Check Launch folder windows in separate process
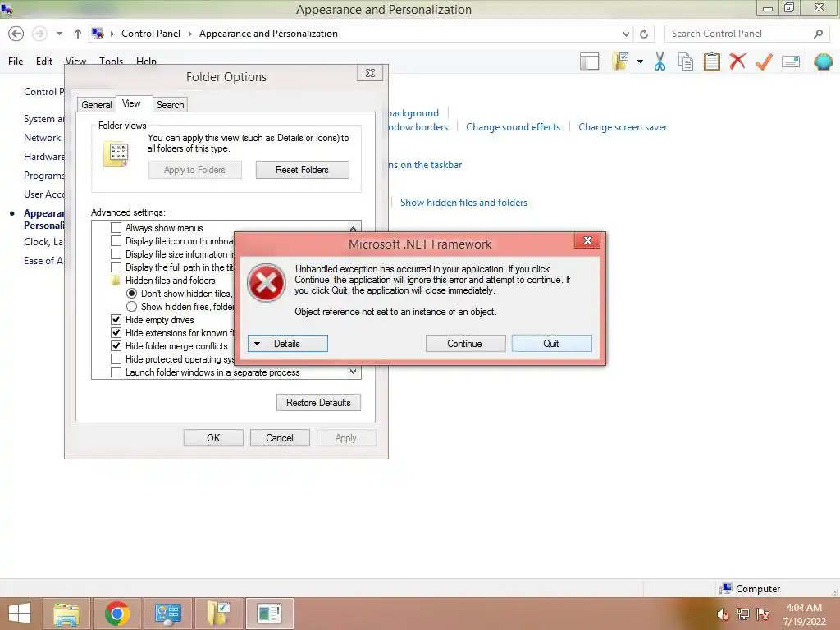This screenshot has height=630, width=840. (116, 372)
